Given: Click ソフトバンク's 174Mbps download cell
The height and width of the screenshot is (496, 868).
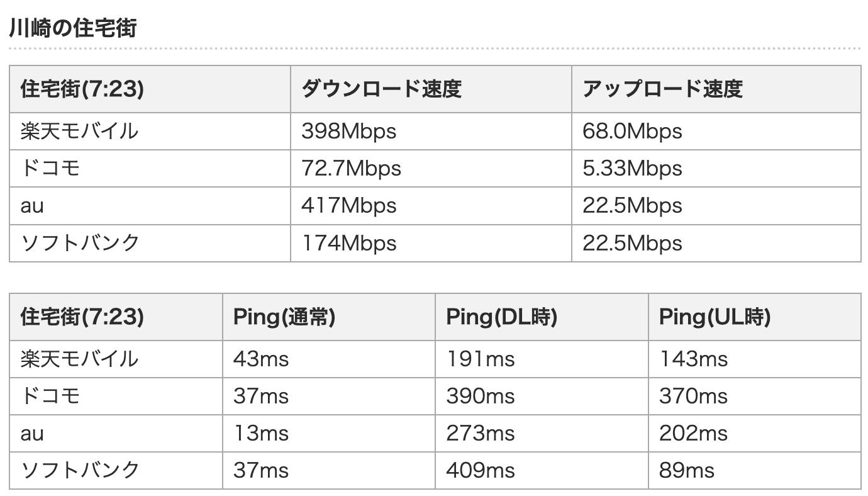Looking at the screenshot, I should click(x=348, y=242).
